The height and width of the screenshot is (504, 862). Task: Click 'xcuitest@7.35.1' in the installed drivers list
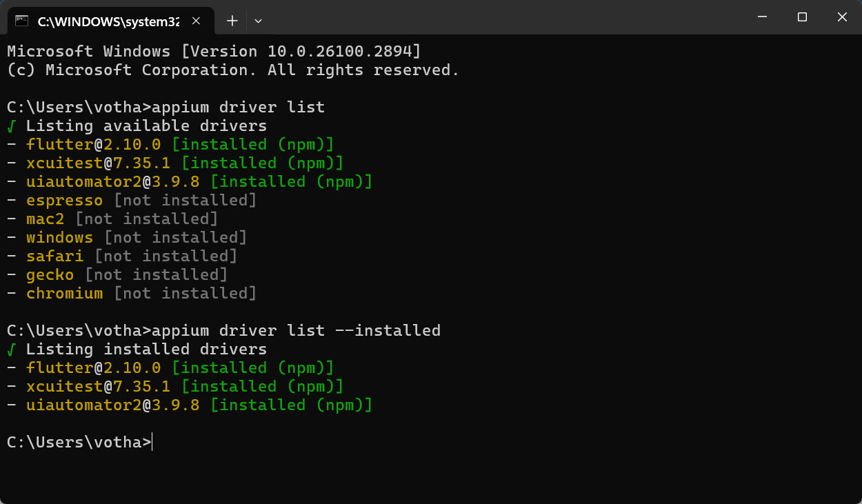pyautogui.click(x=99, y=386)
